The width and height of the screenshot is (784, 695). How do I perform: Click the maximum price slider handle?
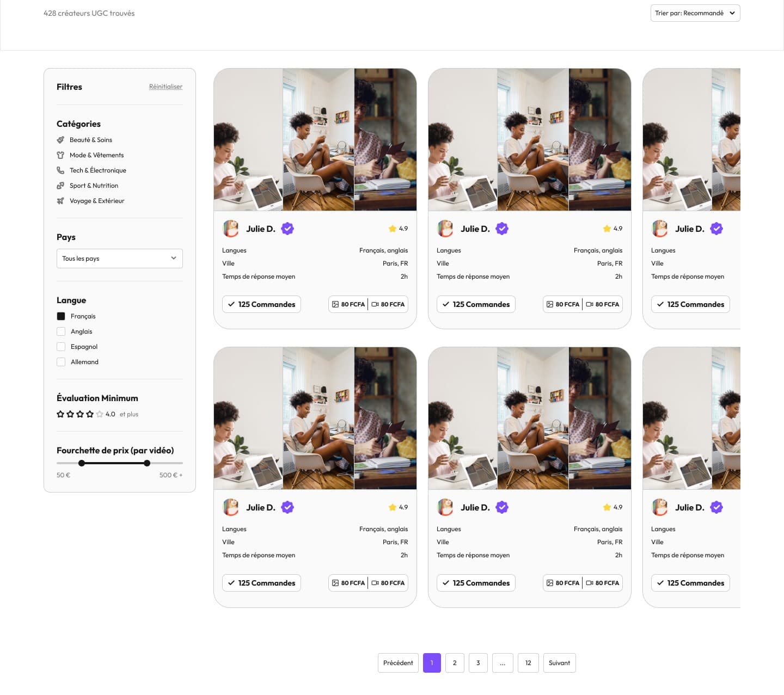tap(147, 463)
